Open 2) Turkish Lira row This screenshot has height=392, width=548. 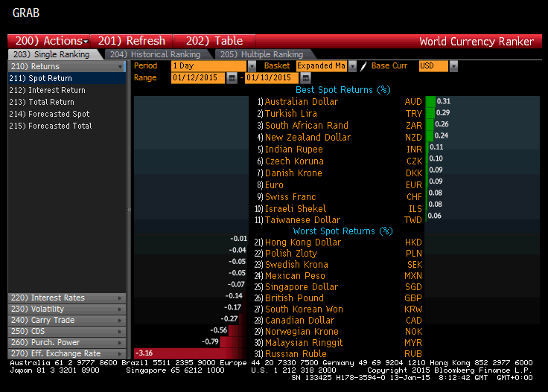[340, 114]
